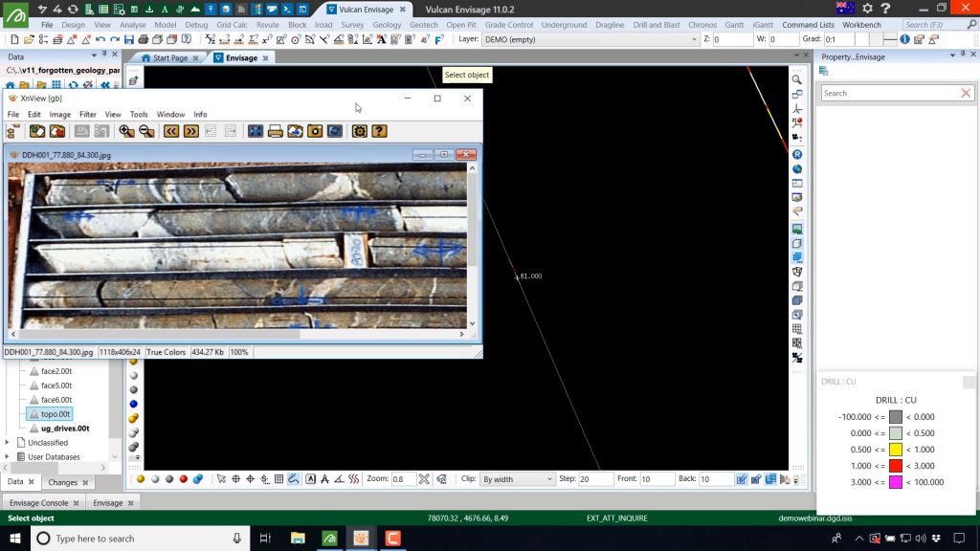
Task: Select the ug_drives.00t layer in the Data explorer
Action: tap(67, 428)
